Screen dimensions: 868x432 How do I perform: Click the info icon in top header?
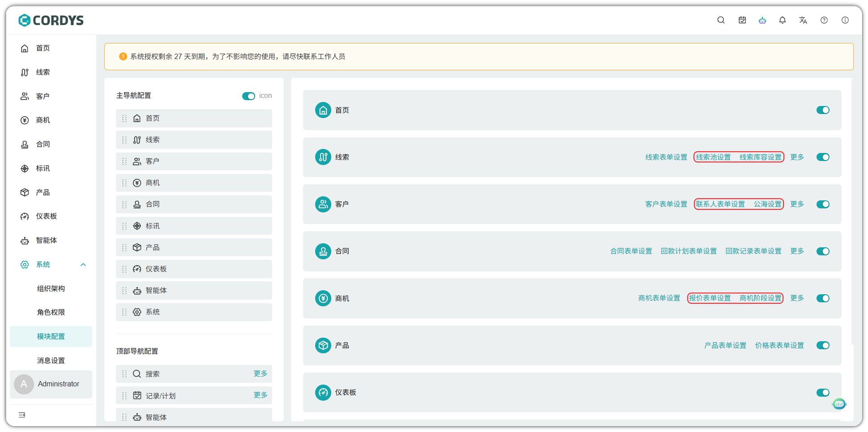[x=845, y=20]
